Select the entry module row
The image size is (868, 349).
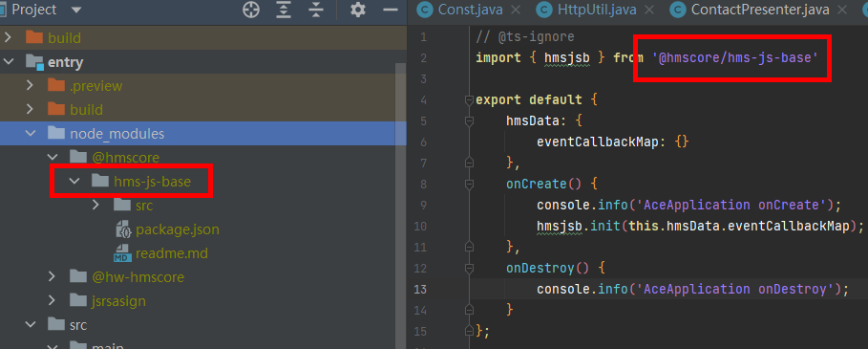click(x=203, y=62)
